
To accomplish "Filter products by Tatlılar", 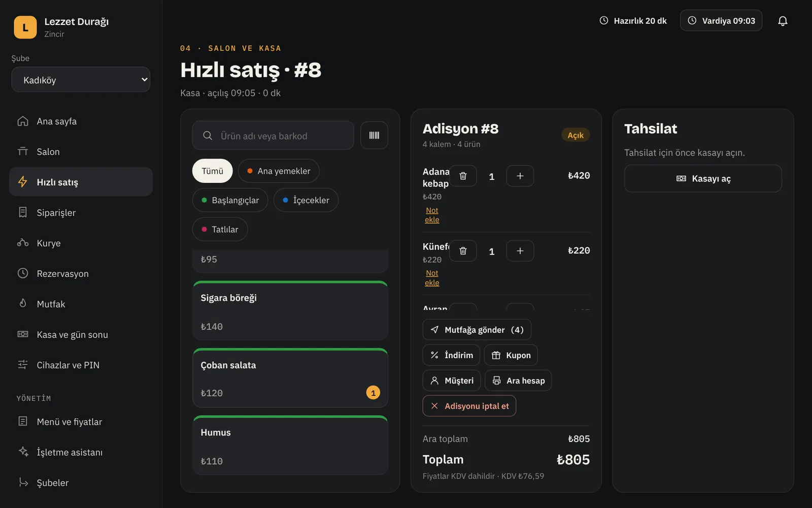I will pos(220,230).
